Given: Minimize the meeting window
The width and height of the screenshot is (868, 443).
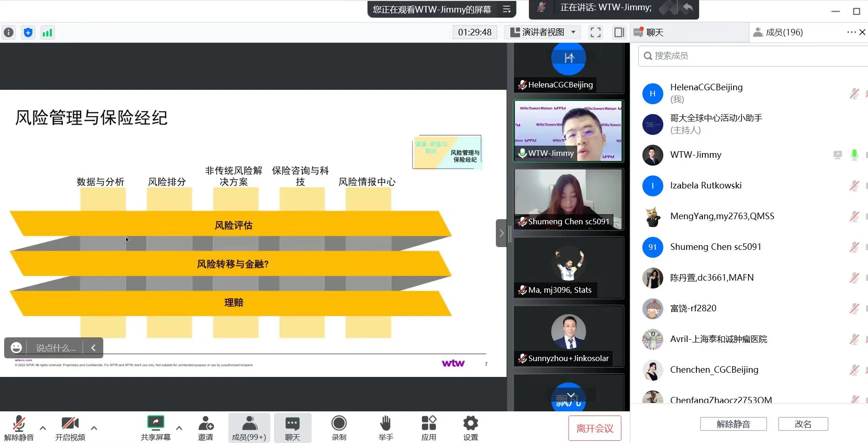Looking at the screenshot, I should pyautogui.click(x=835, y=11).
